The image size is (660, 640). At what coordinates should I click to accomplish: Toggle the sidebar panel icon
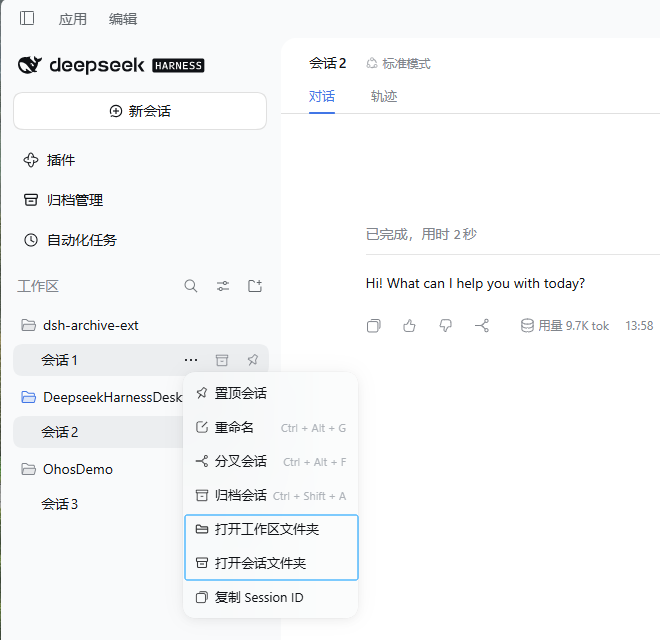pyautogui.click(x=27, y=18)
